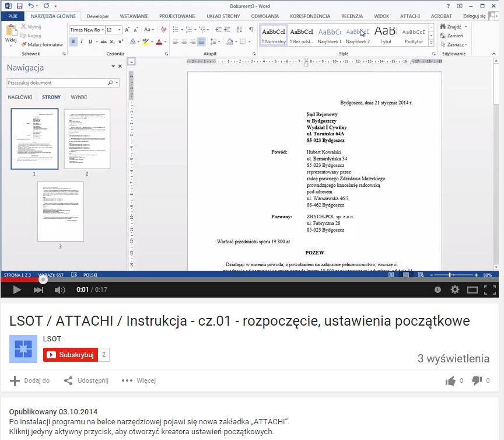Play the video
The height and width of the screenshot is (440, 504).
click(17, 290)
